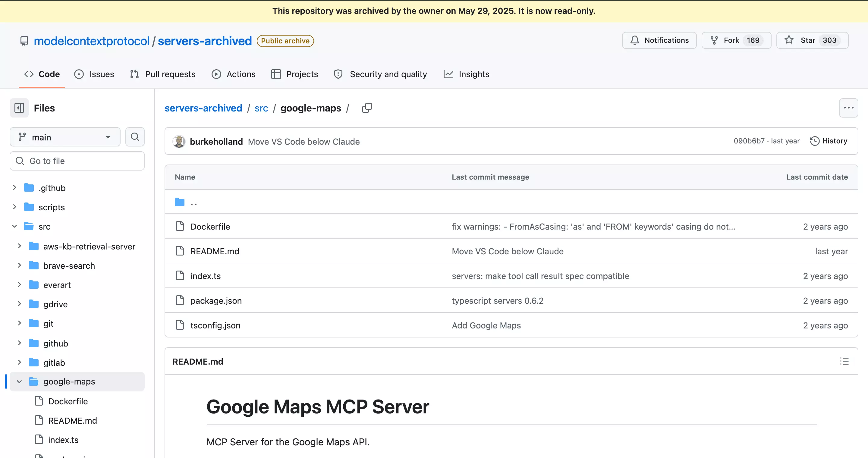Open the three-dot more options menu
Screen dimensions: 868x458
point(848,108)
